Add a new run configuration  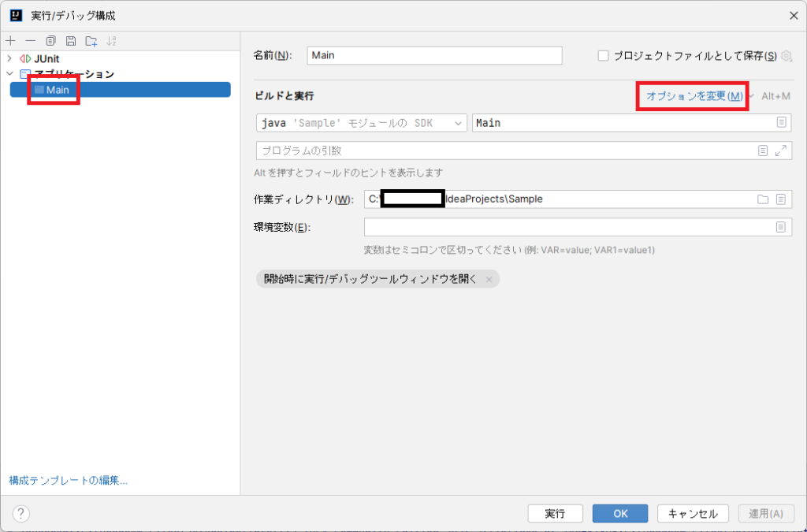click(x=10, y=40)
